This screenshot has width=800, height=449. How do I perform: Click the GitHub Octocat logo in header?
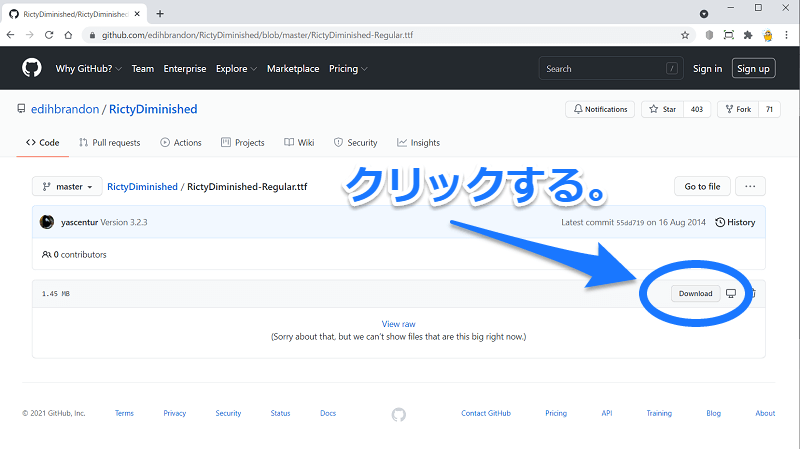pyautogui.click(x=30, y=68)
